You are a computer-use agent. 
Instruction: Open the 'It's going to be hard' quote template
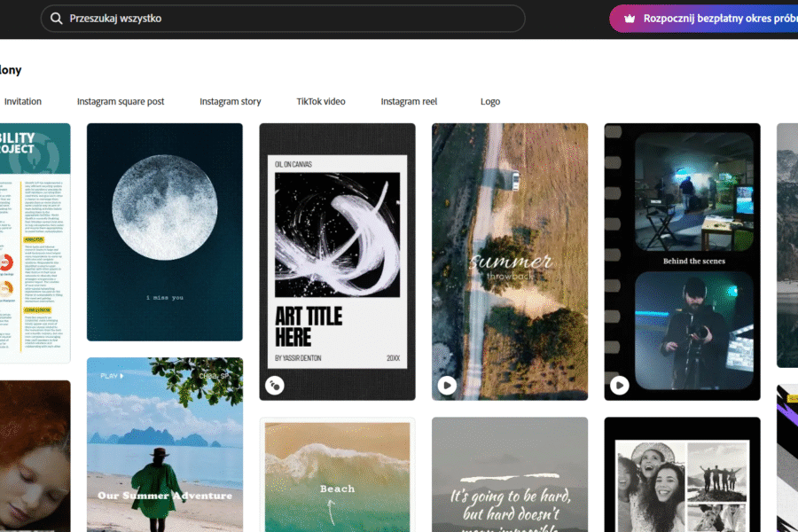[509, 474]
